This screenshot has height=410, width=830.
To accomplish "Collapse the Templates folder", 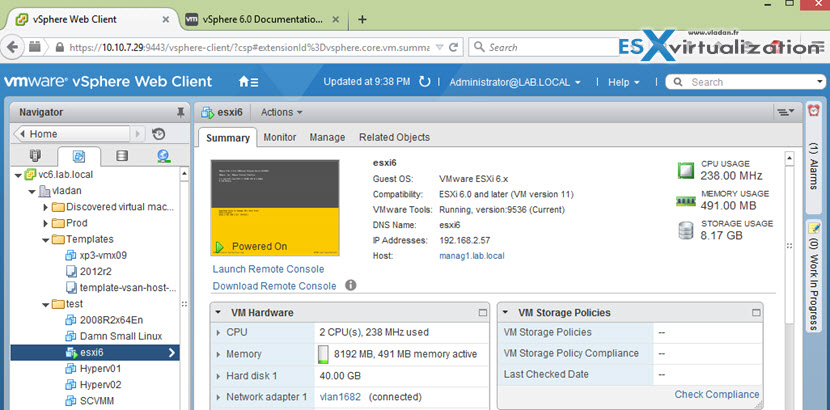I will 46,240.
